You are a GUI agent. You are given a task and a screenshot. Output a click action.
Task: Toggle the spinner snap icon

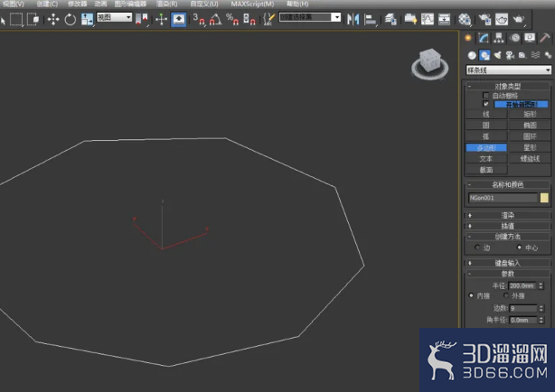point(249,19)
